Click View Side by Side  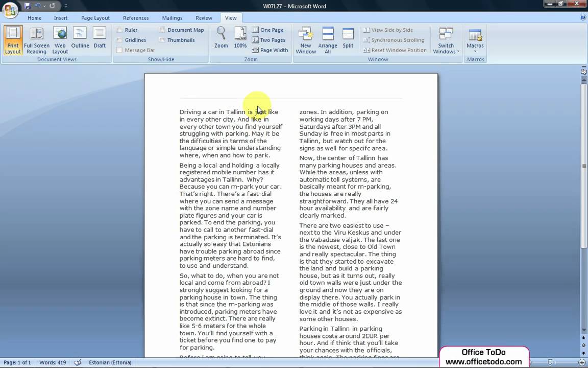[x=388, y=30]
